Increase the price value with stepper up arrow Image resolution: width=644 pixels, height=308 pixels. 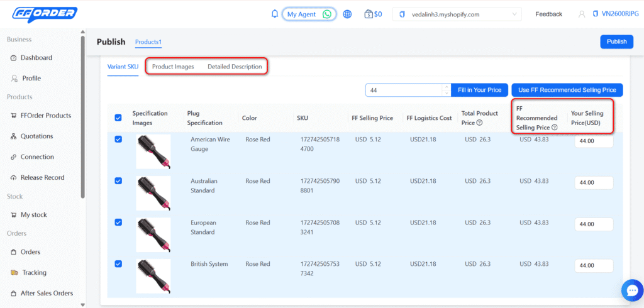(x=447, y=87)
